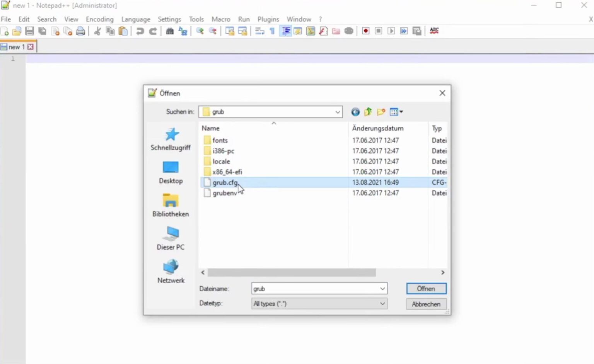Click the Abbrechen button
594x364 pixels.
click(x=426, y=304)
